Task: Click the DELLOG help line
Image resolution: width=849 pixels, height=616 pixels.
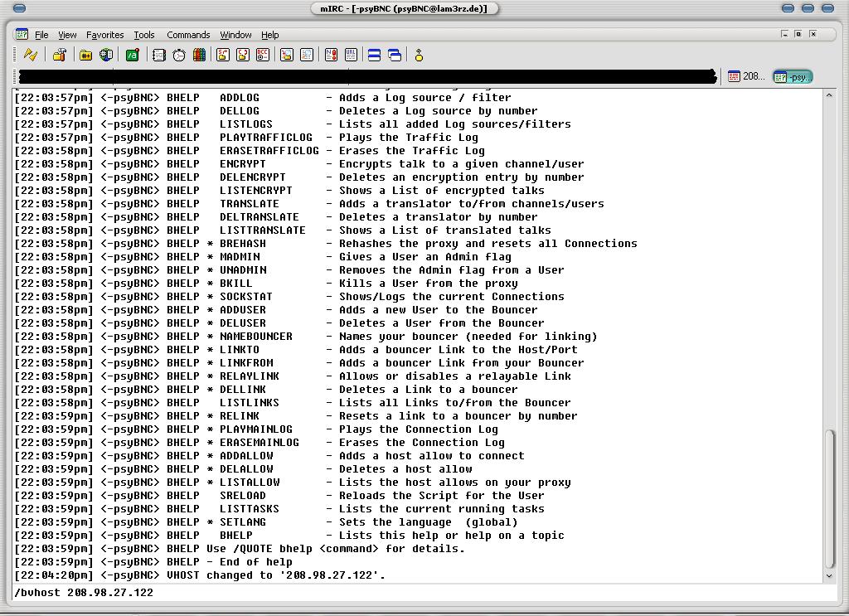Action: 276,111
